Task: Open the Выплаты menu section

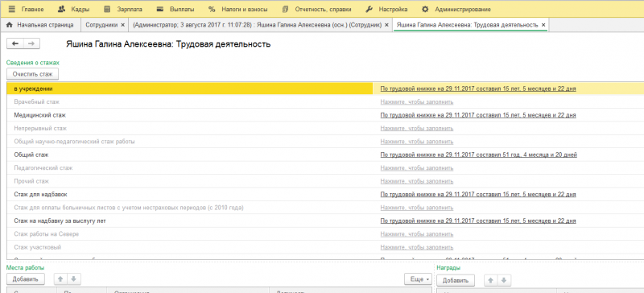Action: 176,9
